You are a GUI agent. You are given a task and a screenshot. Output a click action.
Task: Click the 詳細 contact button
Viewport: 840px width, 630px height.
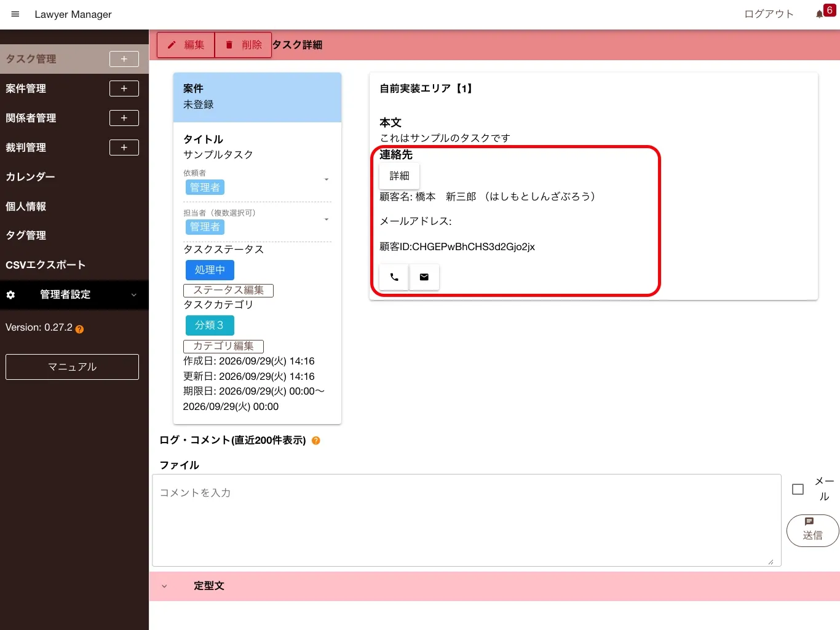[x=399, y=176]
